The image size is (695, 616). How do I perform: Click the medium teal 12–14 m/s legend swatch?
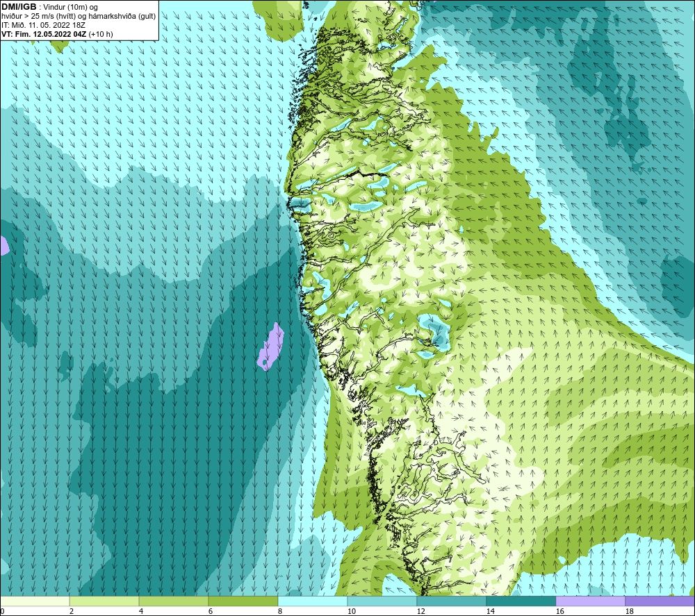tap(452, 601)
